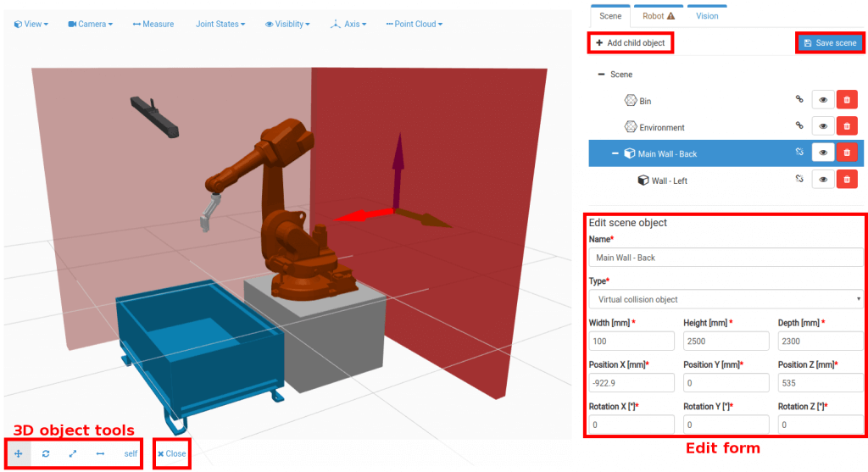Image resolution: width=868 pixels, height=472 pixels.
Task: Open the Axis dropdown menu
Action: click(x=348, y=24)
